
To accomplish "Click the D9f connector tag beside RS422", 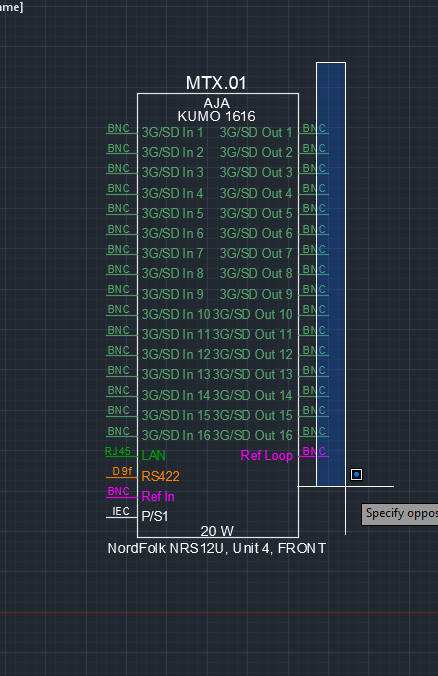I will click(x=122, y=471).
